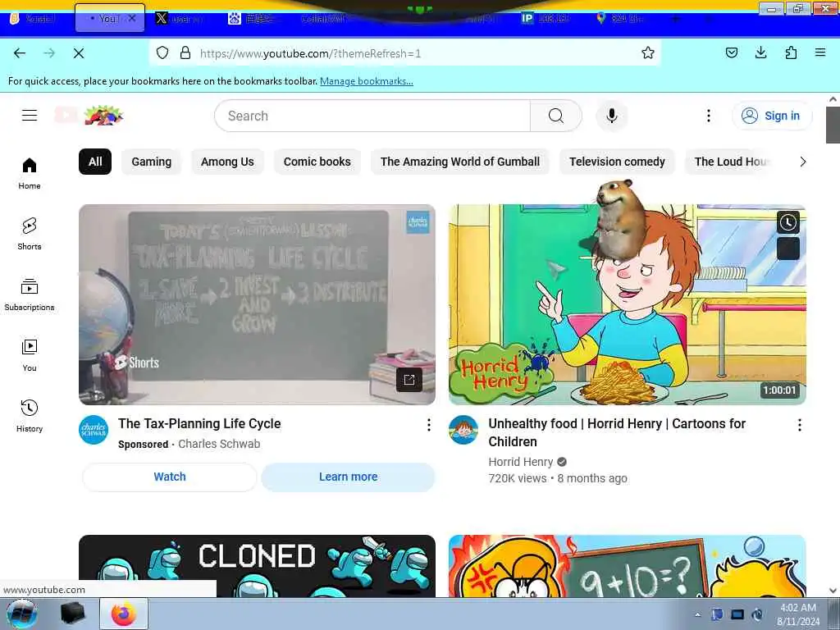Open taskbar clock 4:02 AM

point(798,614)
